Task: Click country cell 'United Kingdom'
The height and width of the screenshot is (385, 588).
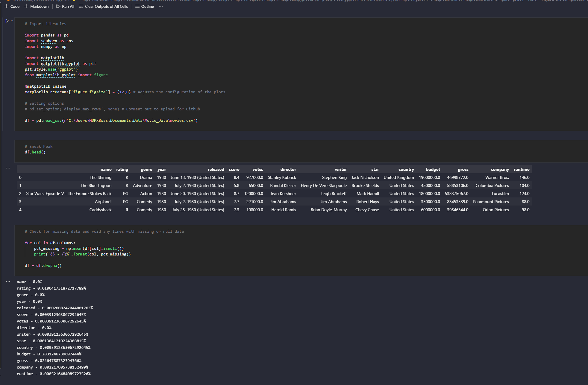Action: 399,177
